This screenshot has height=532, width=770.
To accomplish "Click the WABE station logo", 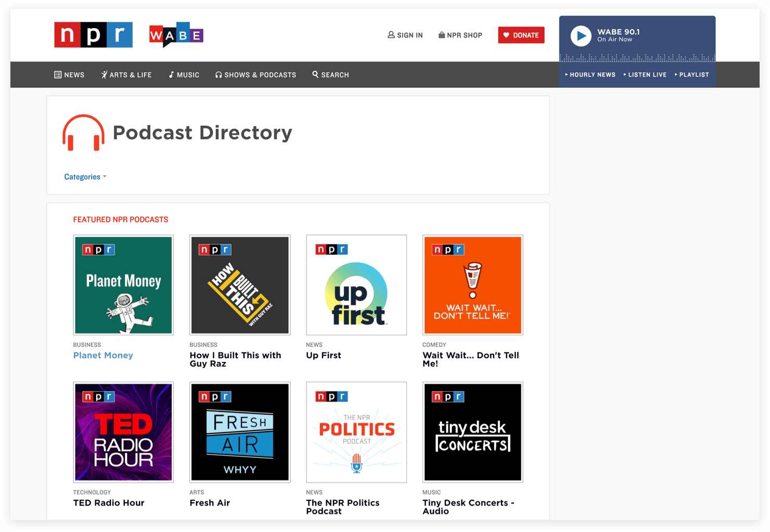I will 176,35.
